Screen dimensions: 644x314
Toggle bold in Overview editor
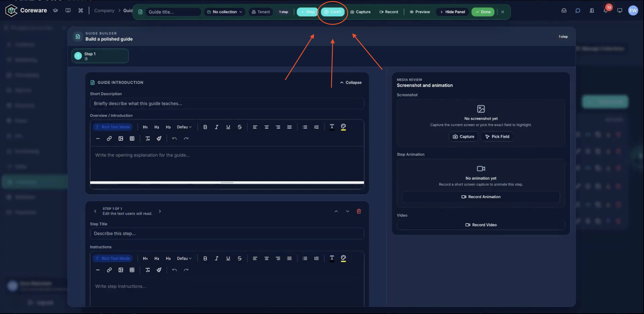pos(205,127)
